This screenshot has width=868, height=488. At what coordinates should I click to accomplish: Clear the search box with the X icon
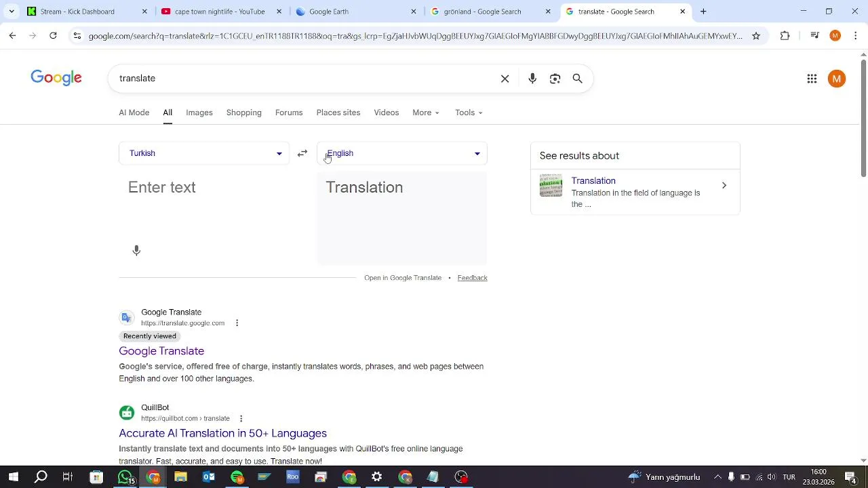[x=505, y=79]
